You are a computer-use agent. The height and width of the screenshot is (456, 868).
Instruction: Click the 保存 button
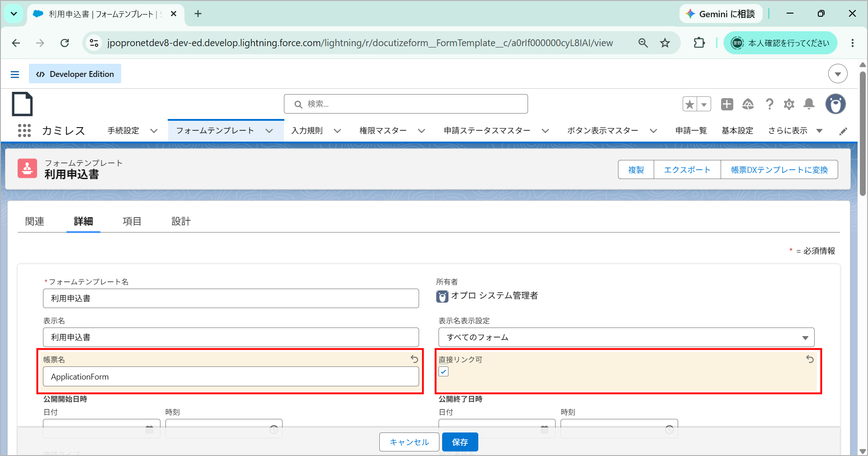[460, 442]
